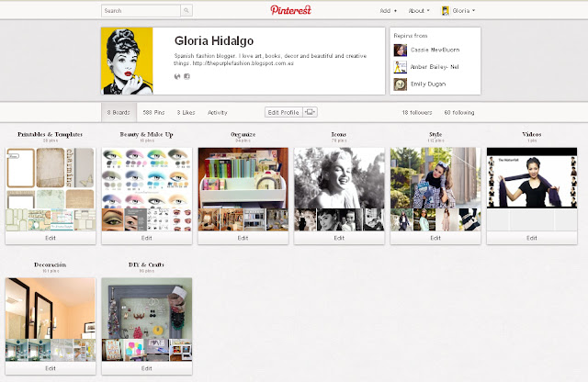Screen dimensions: 588x382
Task: Click the eyeshadow cover of Beauty board
Action: tap(147, 178)
